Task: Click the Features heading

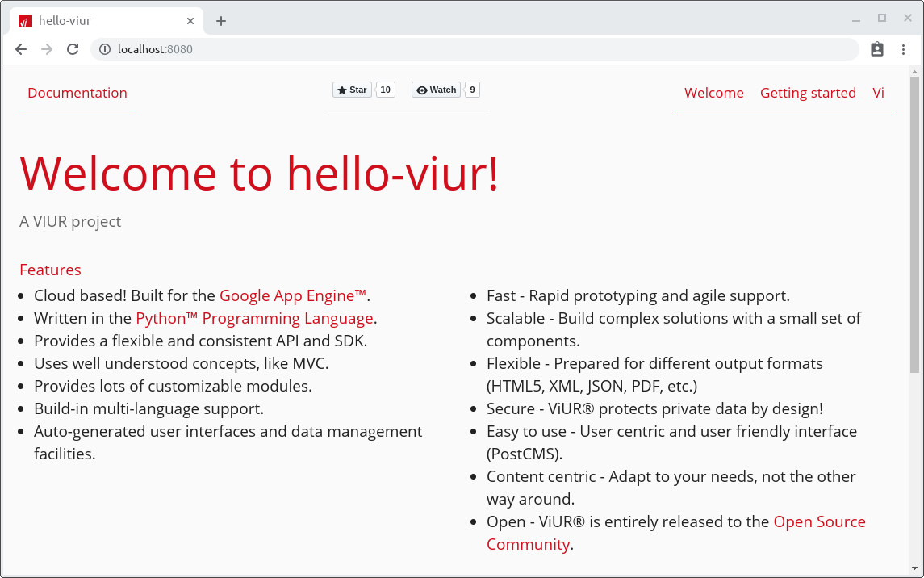Action: (x=50, y=270)
